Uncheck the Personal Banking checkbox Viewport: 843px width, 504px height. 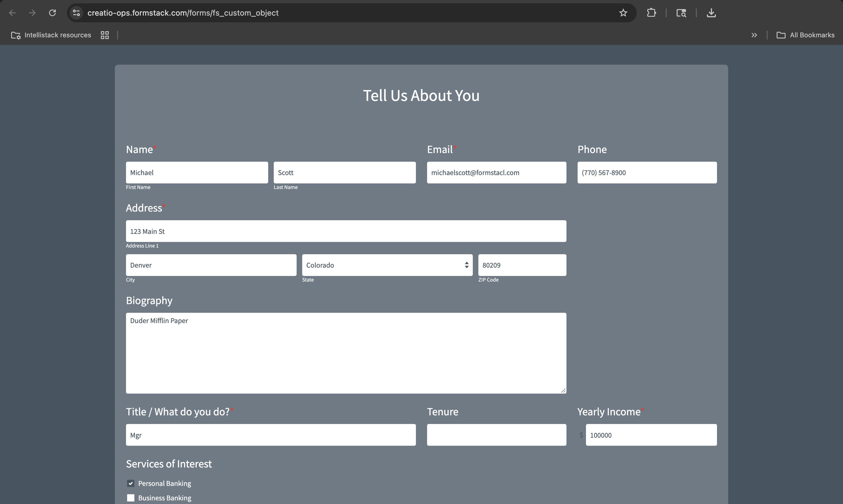[131, 483]
